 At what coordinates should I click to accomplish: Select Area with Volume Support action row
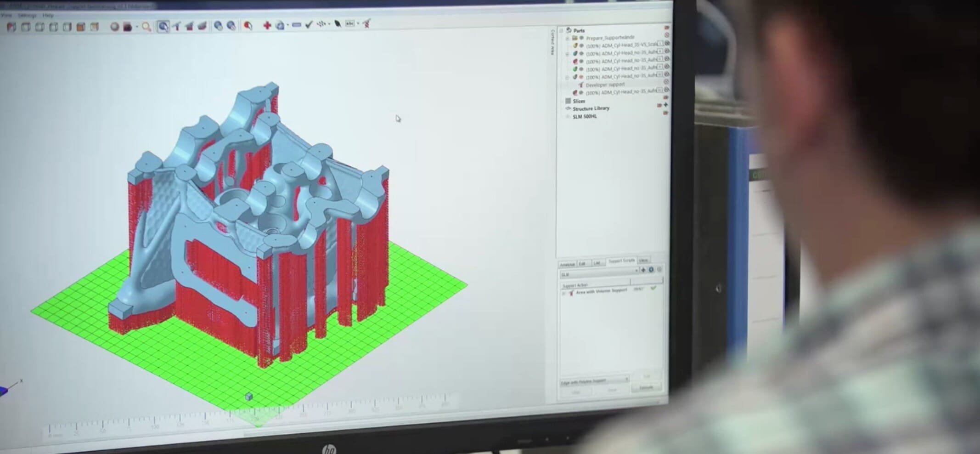pos(601,291)
